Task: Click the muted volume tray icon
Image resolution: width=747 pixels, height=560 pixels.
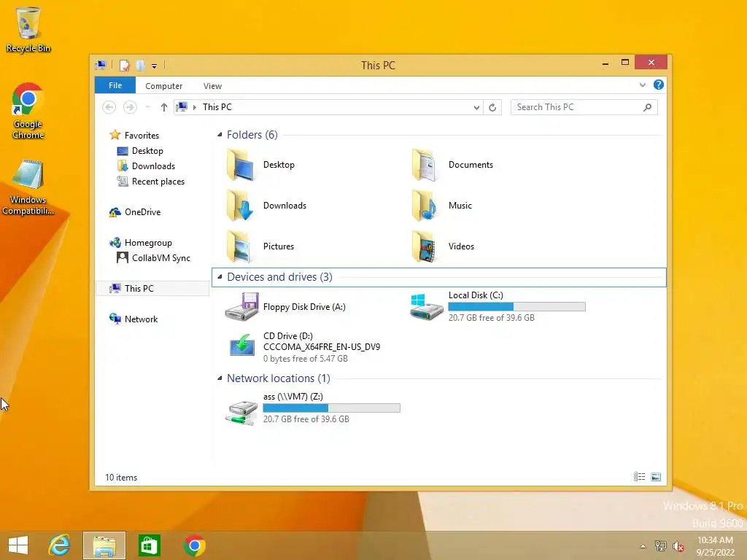Action: 678,546
